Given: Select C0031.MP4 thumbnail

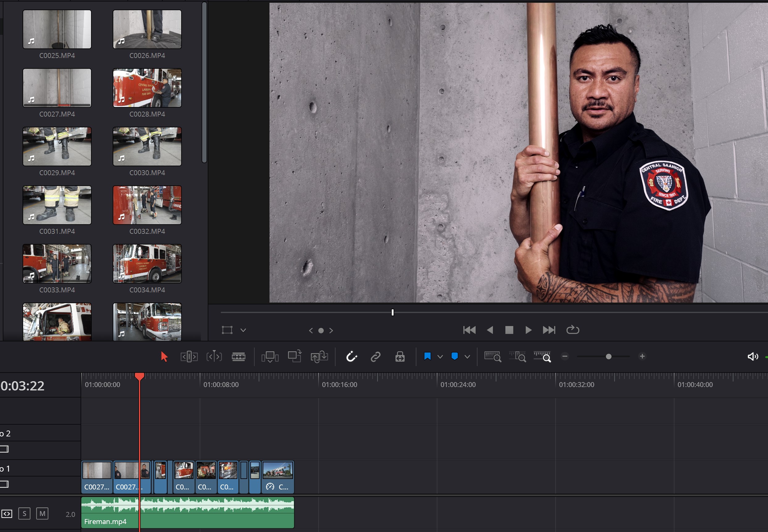Looking at the screenshot, I should point(57,205).
